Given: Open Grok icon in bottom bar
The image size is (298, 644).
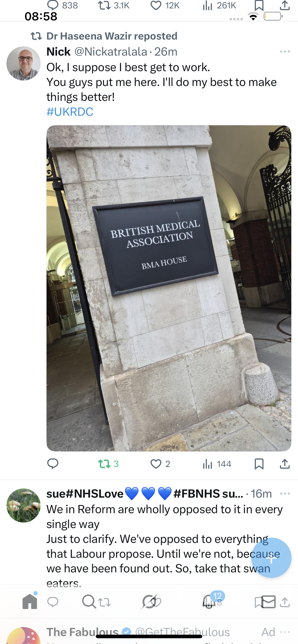Looking at the screenshot, I should [x=149, y=601].
